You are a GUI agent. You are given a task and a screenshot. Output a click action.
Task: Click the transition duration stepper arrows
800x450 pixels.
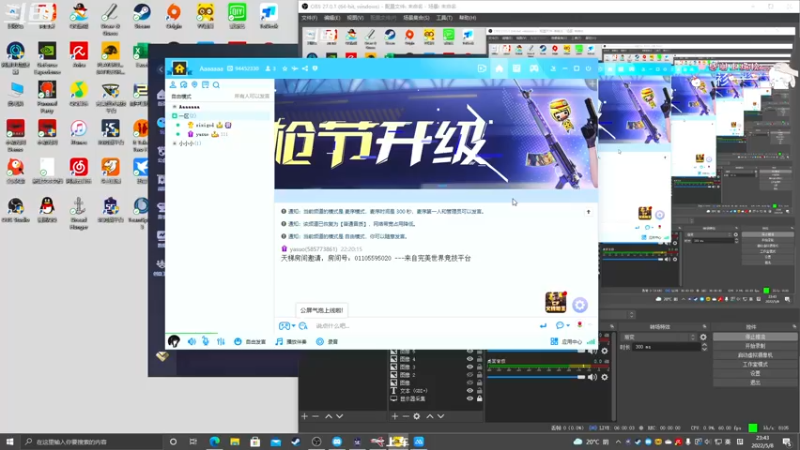[x=705, y=347]
